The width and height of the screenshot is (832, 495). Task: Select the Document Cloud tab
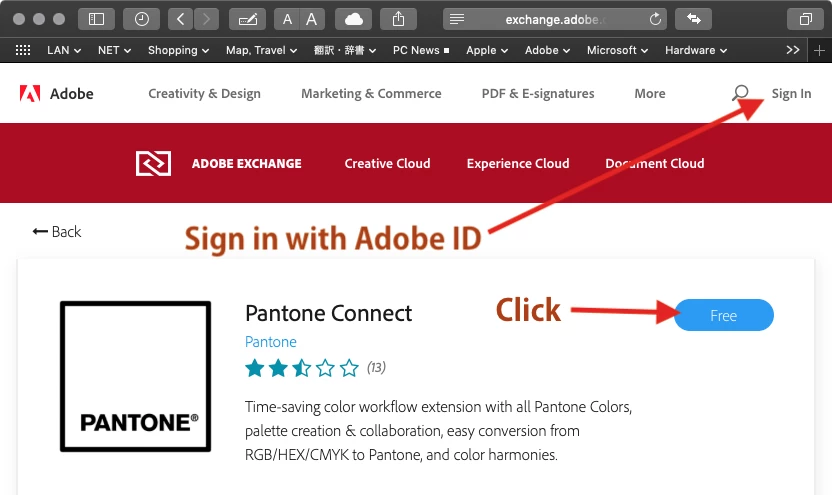tap(655, 163)
